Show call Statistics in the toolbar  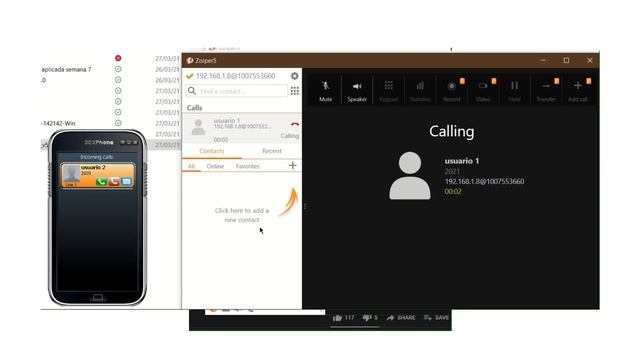tap(420, 91)
